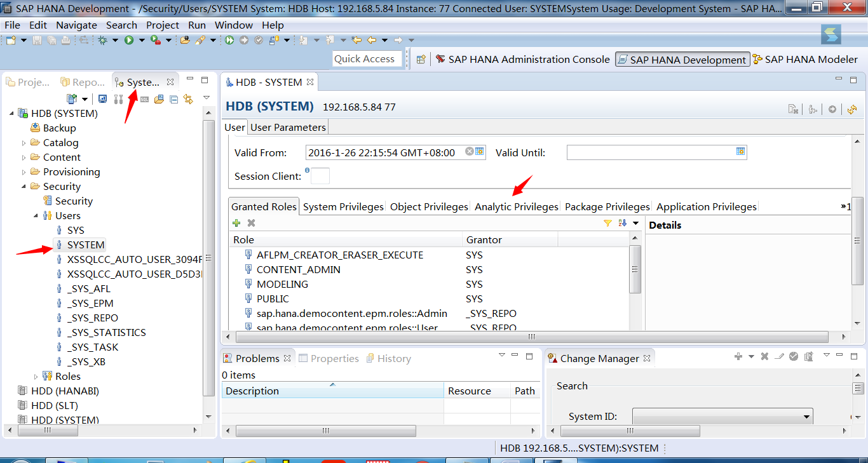
Task: Click the Quick Access button
Action: point(367,58)
